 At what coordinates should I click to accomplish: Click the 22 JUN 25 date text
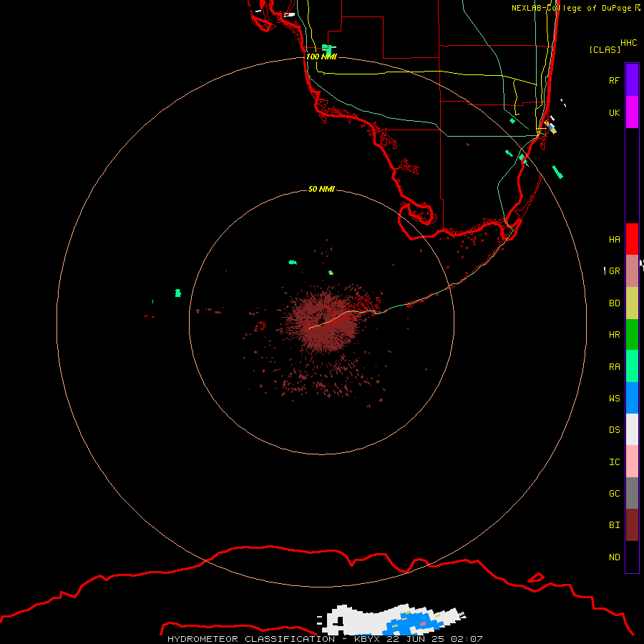point(416,639)
